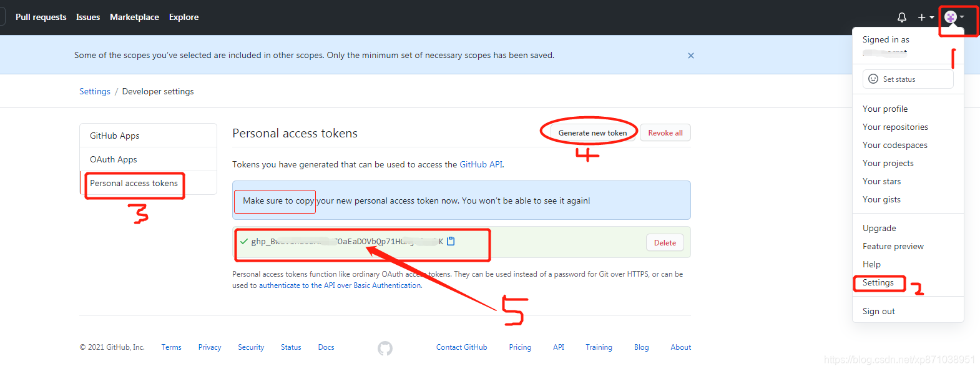Viewport: 980px width, 371px height.
Task: Open the GitHub API link
Action: coord(481,164)
